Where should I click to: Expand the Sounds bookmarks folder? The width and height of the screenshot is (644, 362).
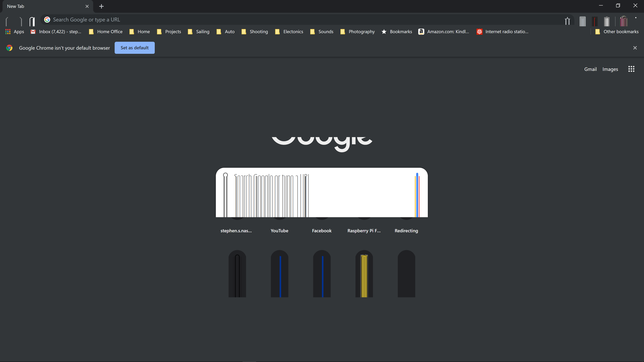pos(322,32)
